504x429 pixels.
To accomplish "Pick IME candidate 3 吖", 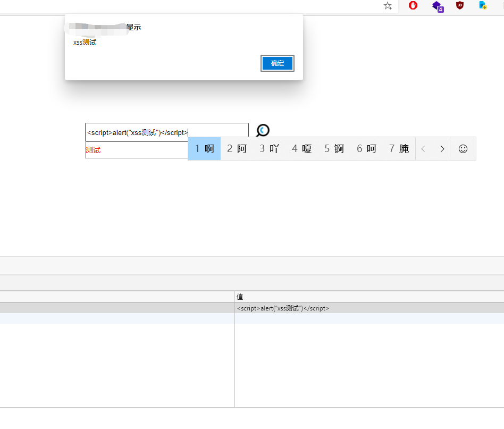I will coord(269,149).
